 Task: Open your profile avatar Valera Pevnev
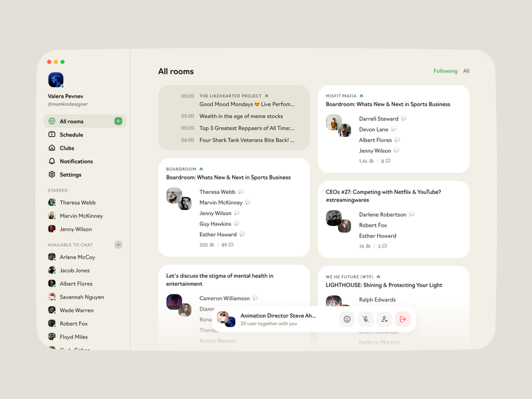coord(56,79)
